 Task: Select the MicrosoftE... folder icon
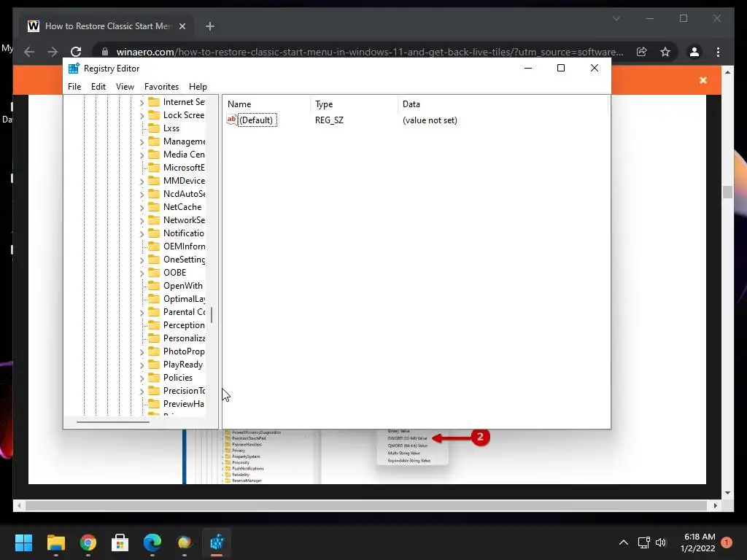click(154, 168)
